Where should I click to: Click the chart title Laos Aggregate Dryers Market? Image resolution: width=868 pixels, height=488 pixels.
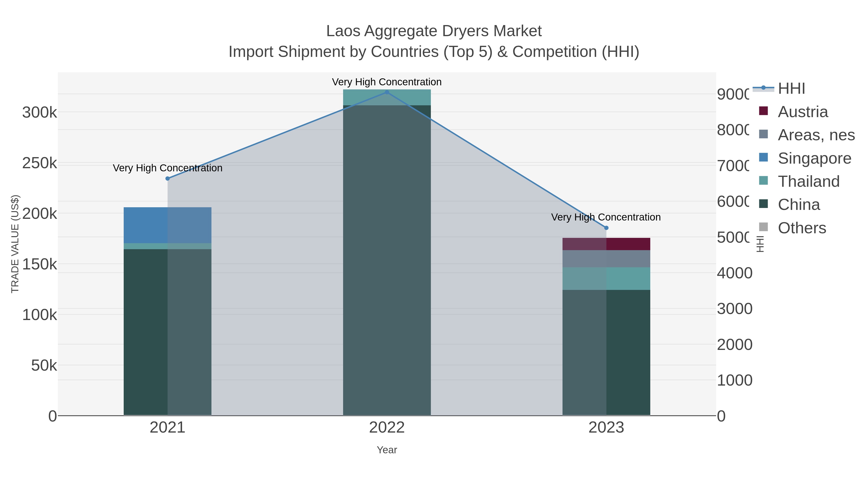pyautogui.click(x=434, y=31)
